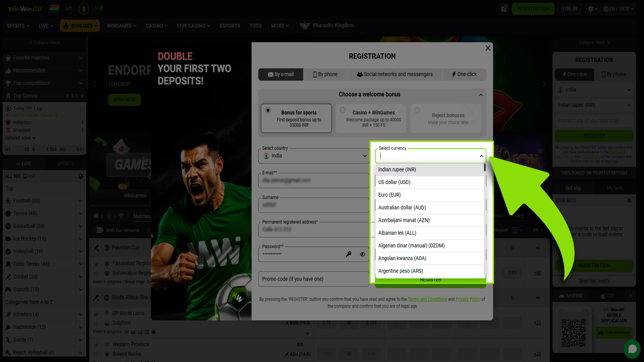The height and width of the screenshot is (362, 644).
Task: Switch to By phone tab in dialog
Action: pos(325,74)
